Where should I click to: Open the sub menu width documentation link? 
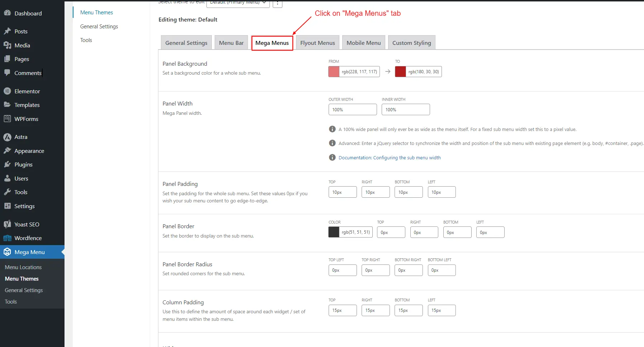pos(390,158)
